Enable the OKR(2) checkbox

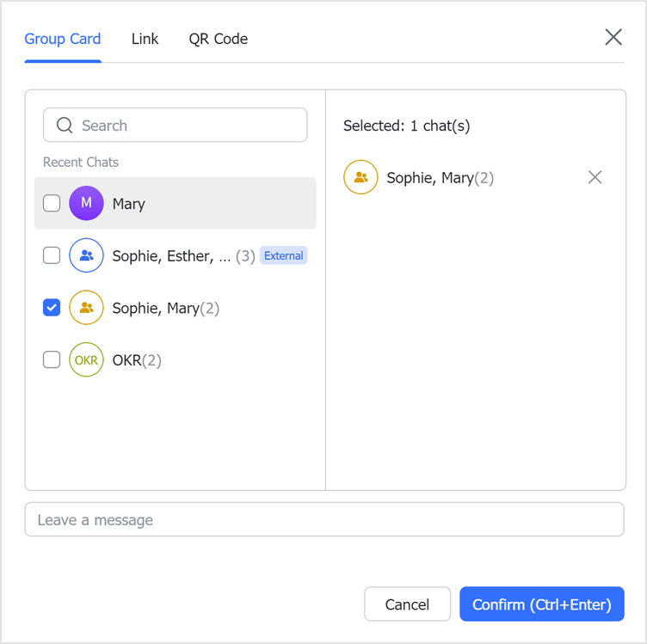(x=52, y=360)
